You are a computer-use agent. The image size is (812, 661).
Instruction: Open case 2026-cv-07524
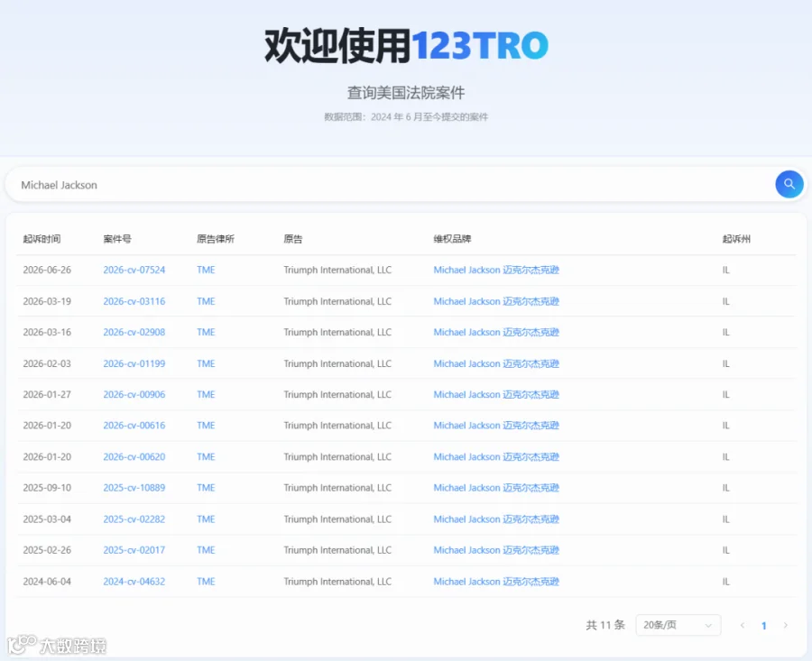(x=134, y=270)
